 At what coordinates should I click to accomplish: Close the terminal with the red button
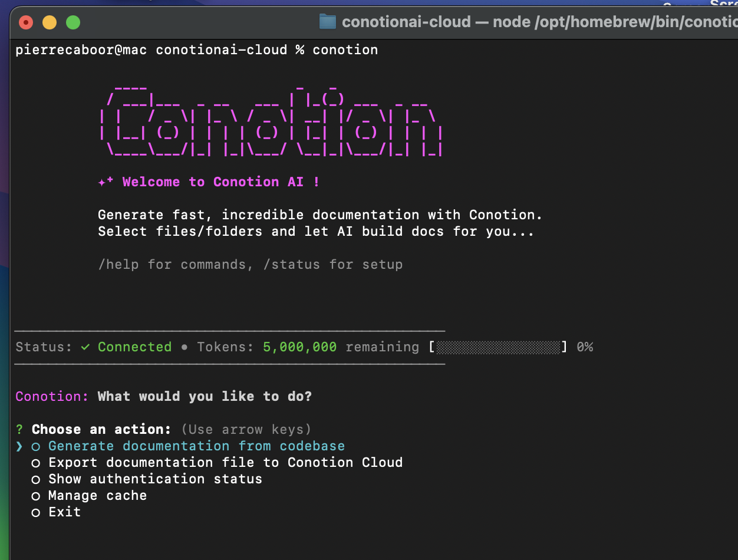pyautogui.click(x=26, y=23)
